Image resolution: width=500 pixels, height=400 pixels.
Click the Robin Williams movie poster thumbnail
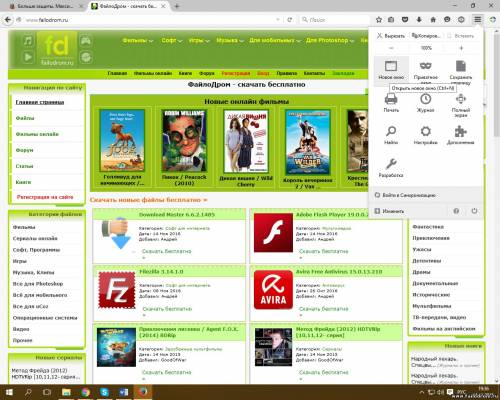tap(184, 141)
